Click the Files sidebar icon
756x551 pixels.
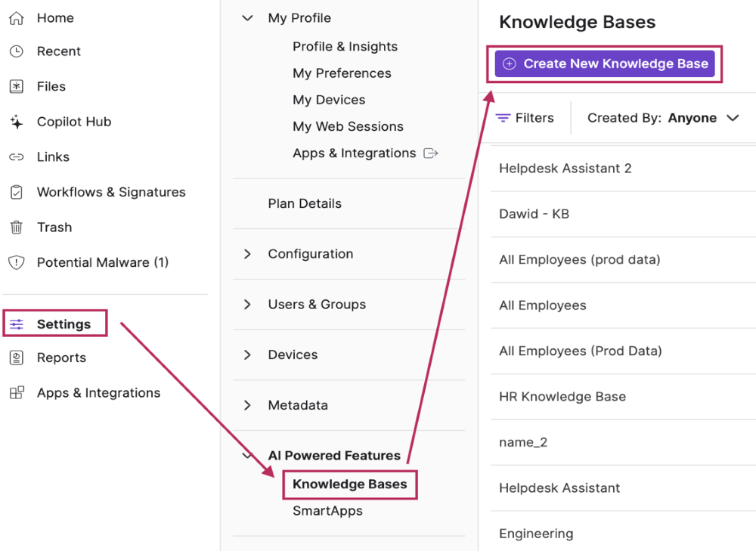(x=16, y=86)
